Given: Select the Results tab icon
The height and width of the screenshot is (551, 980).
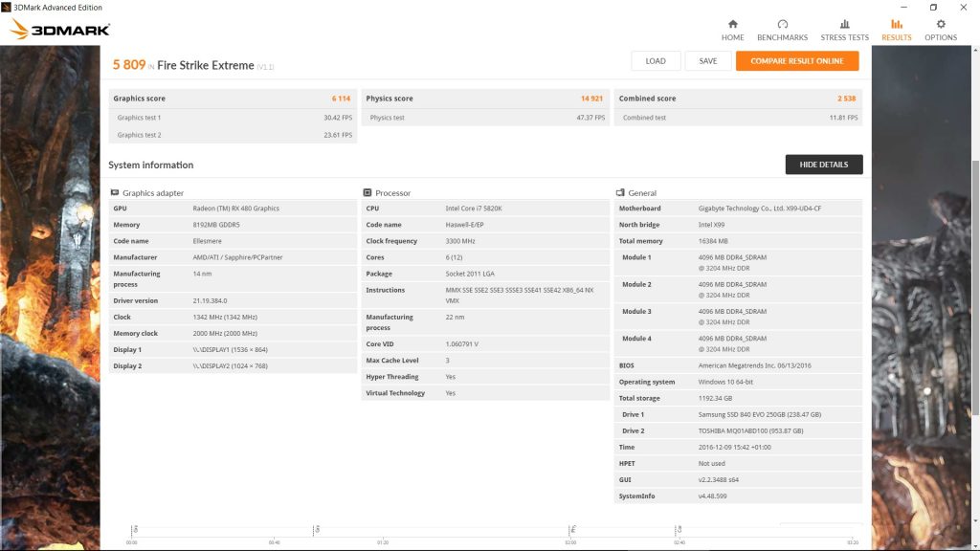Looking at the screenshot, I should tap(896, 24).
